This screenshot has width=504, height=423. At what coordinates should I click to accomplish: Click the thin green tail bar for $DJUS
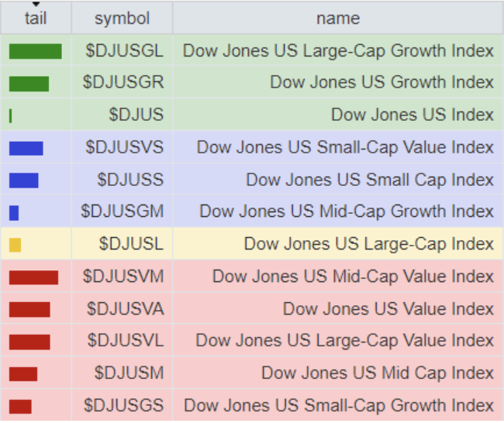click(x=11, y=115)
